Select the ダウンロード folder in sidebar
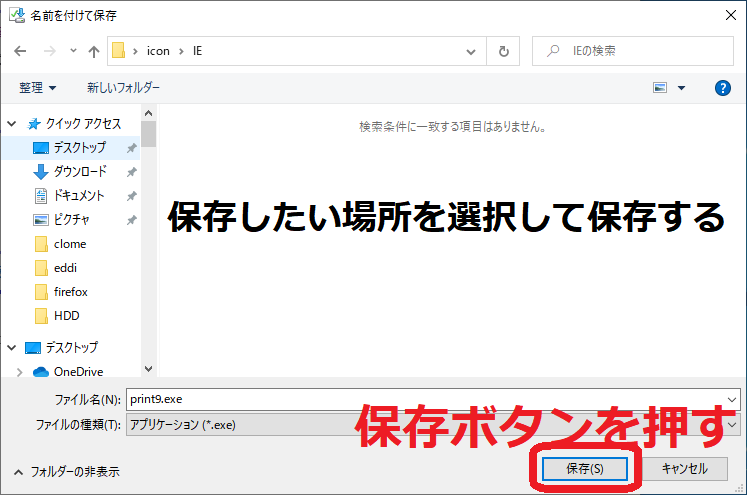 pyautogui.click(x=79, y=171)
